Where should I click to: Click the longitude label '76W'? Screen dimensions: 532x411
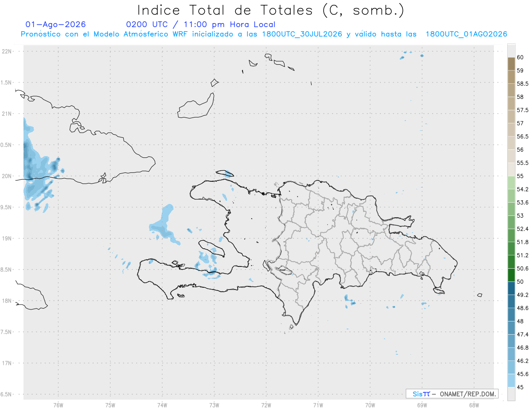(58, 405)
